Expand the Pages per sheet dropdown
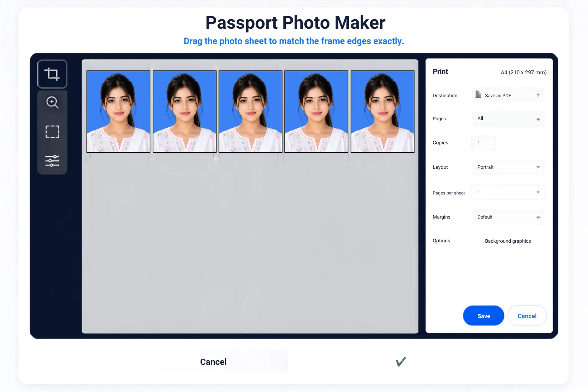Screen dimensions: 588x392 508,193
